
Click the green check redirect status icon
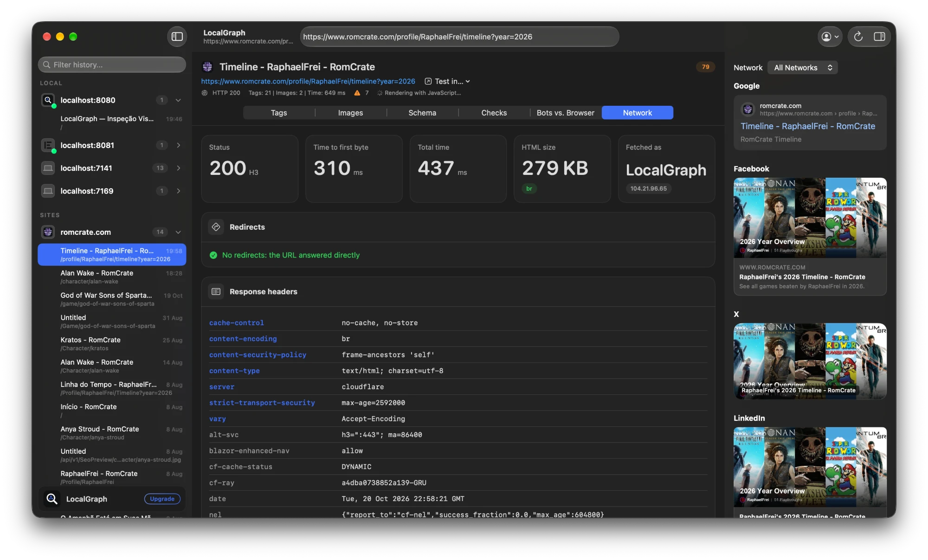[213, 255]
